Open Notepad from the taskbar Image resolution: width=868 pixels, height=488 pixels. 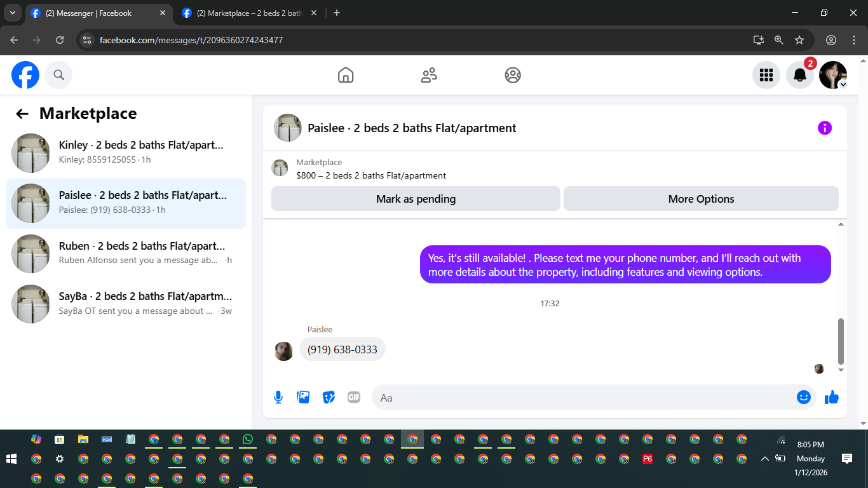[130, 439]
